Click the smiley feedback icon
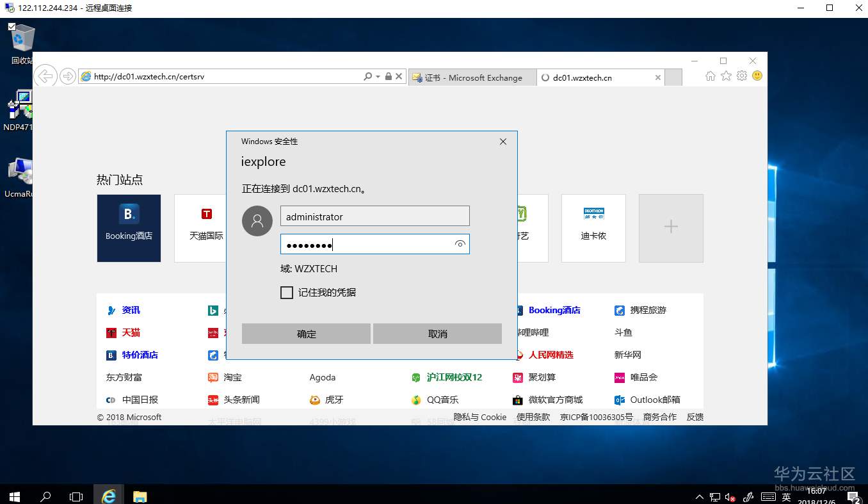 [757, 76]
